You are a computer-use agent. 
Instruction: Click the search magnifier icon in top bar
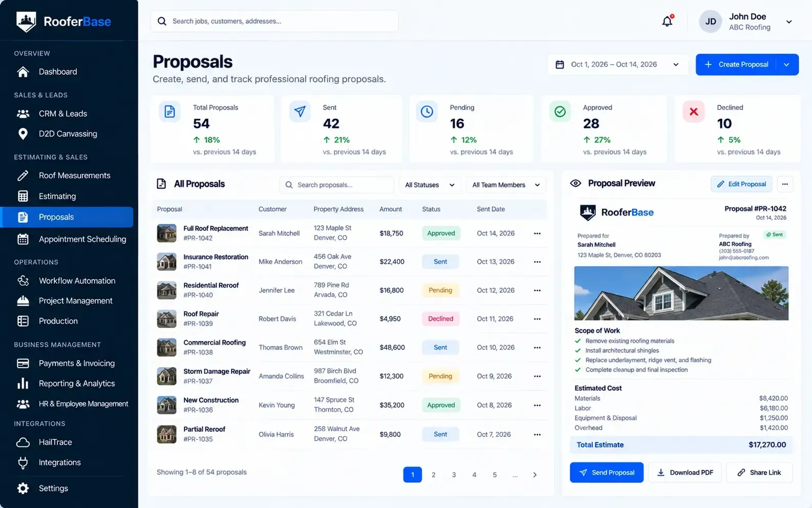point(162,21)
